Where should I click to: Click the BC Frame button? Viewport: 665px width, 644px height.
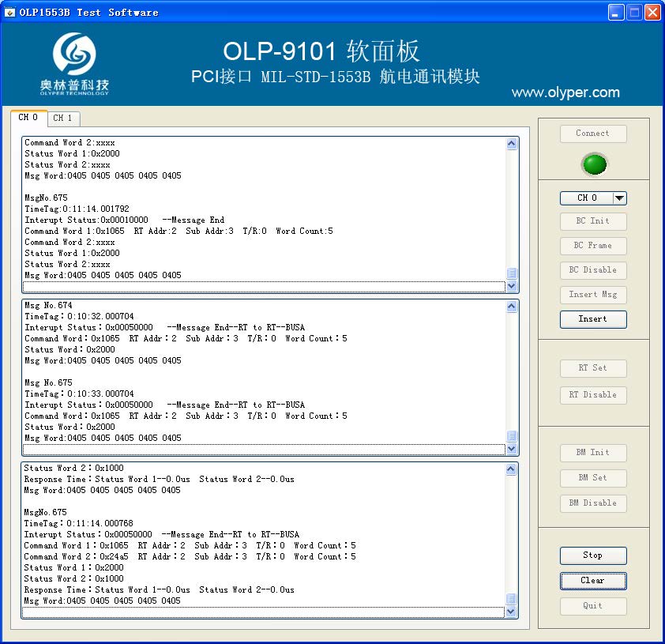pos(593,246)
